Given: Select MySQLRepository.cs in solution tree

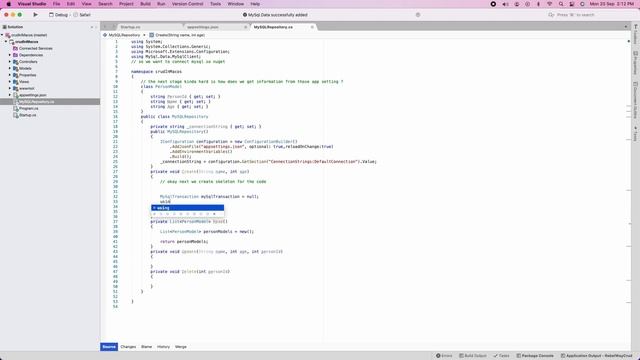Looking at the screenshot, I should tap(50, 102).
